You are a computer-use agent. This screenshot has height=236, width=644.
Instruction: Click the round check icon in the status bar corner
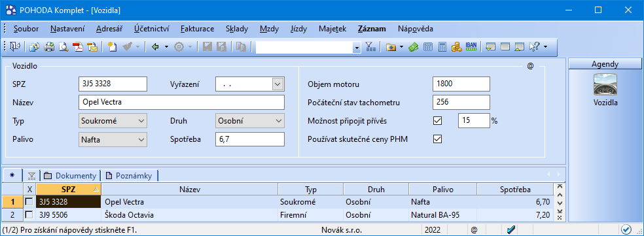pyautogui.click(x=626, y=229)
